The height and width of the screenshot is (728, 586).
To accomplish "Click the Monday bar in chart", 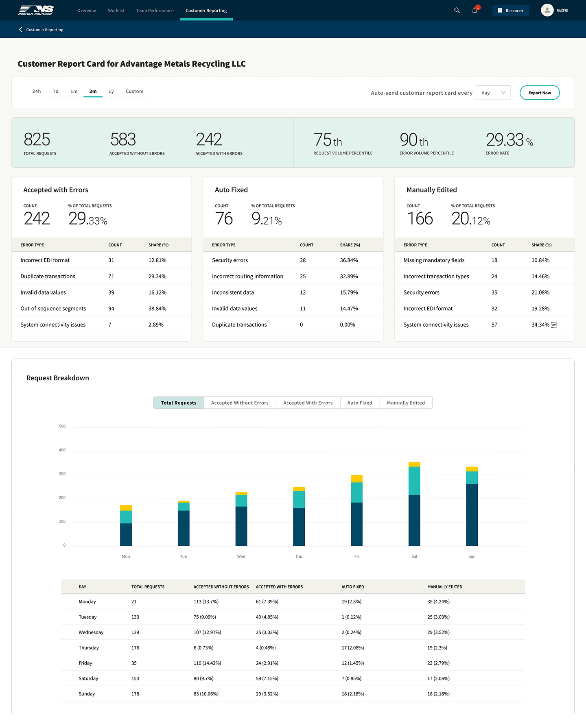I will [x=126, y=525].
